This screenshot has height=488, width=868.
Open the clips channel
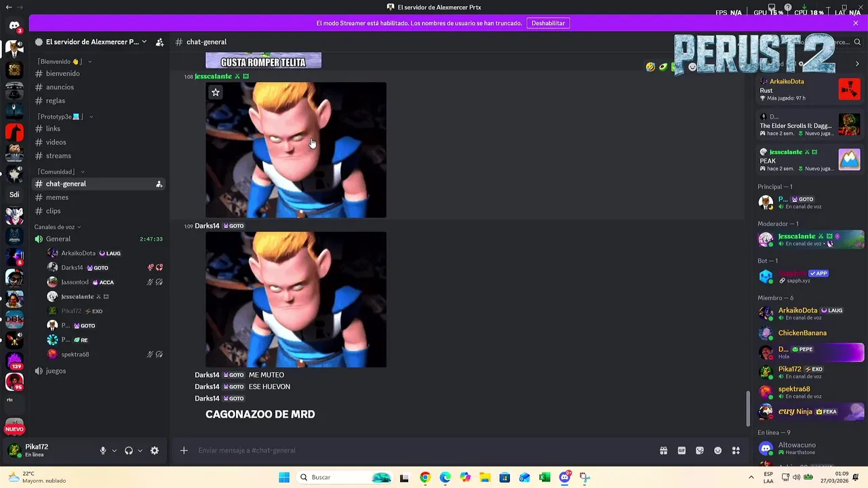tap(100, 211)
